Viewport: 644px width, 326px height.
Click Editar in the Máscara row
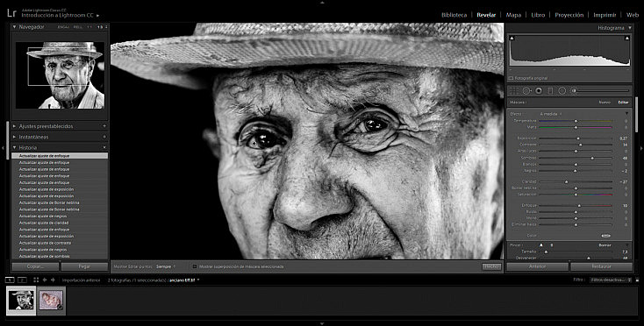coord(624,103)
